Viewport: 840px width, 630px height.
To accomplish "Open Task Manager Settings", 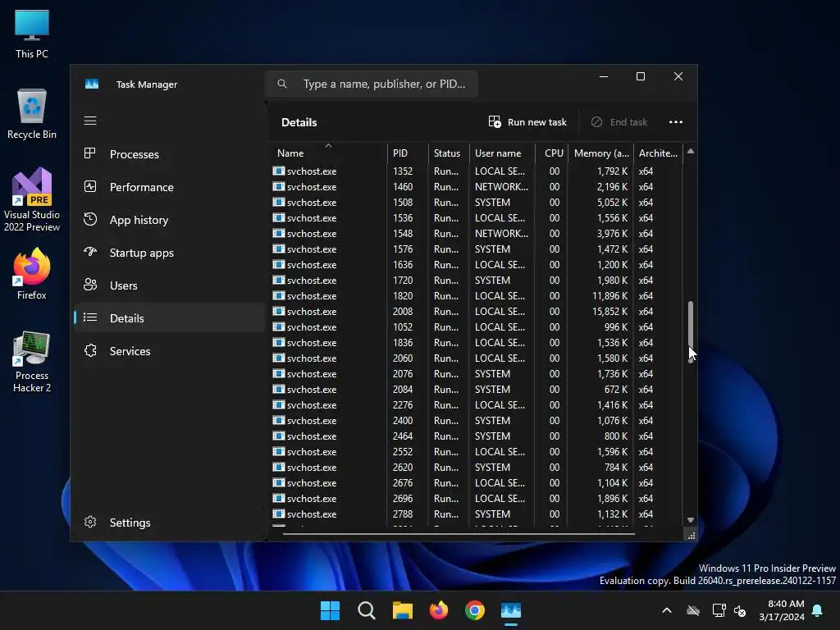I will [x=169, y=523].
